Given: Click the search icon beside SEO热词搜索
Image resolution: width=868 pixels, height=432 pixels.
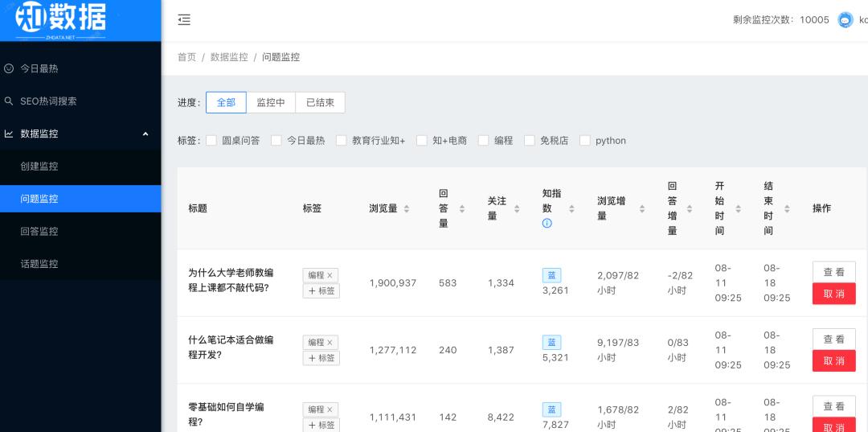Looking at the screenshot, I should coord(8,101).
